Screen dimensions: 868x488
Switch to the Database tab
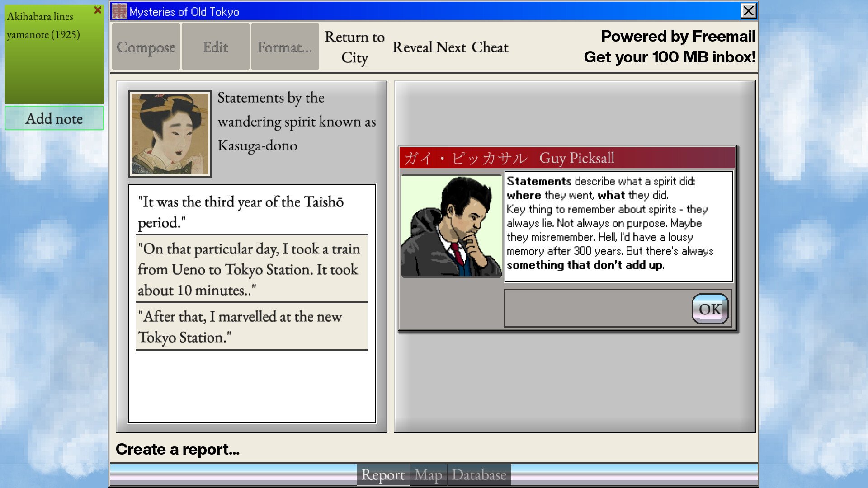(479, 475)
